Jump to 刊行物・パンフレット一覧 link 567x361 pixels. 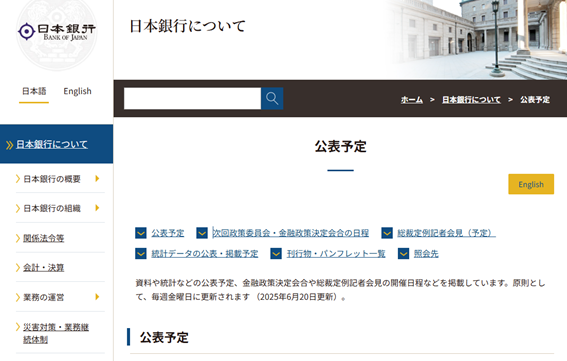click(336, 254)
